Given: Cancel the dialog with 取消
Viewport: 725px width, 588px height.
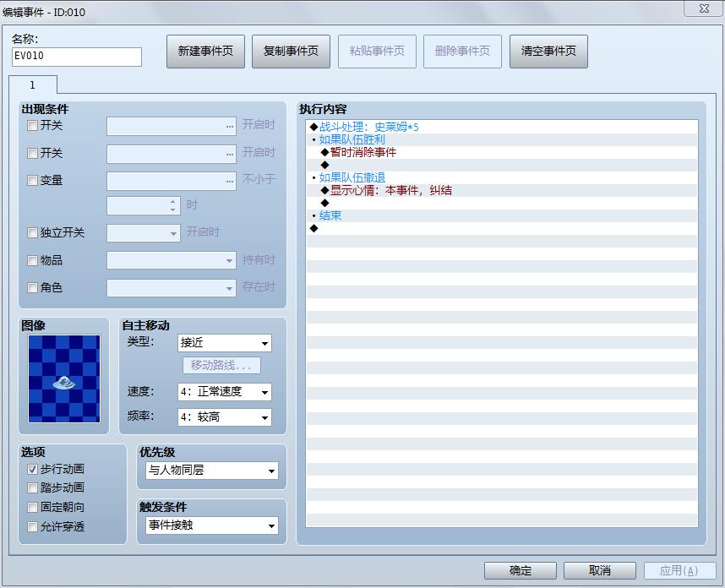Looking at the screenshot, I should click(x=600, y=570).
